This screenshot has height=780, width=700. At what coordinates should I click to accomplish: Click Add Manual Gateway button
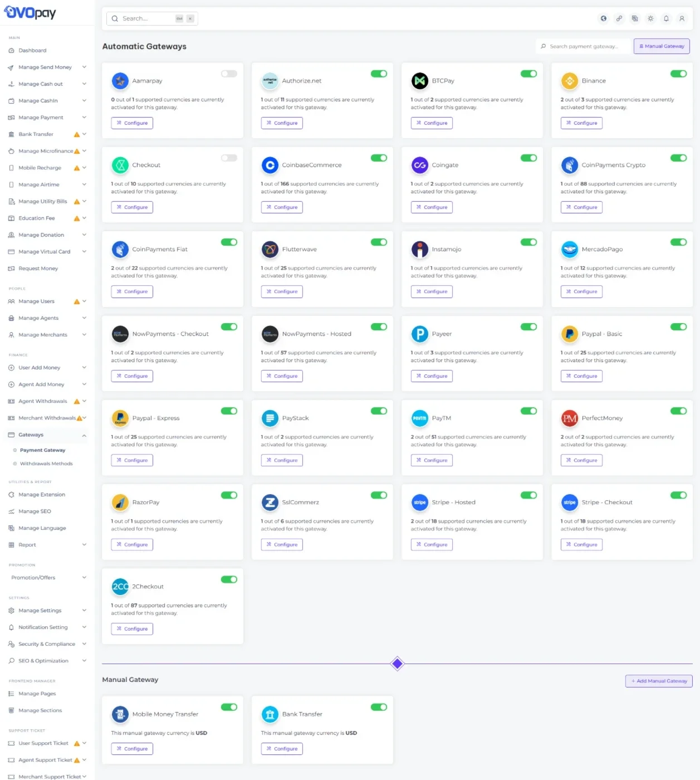click(659, 681)
